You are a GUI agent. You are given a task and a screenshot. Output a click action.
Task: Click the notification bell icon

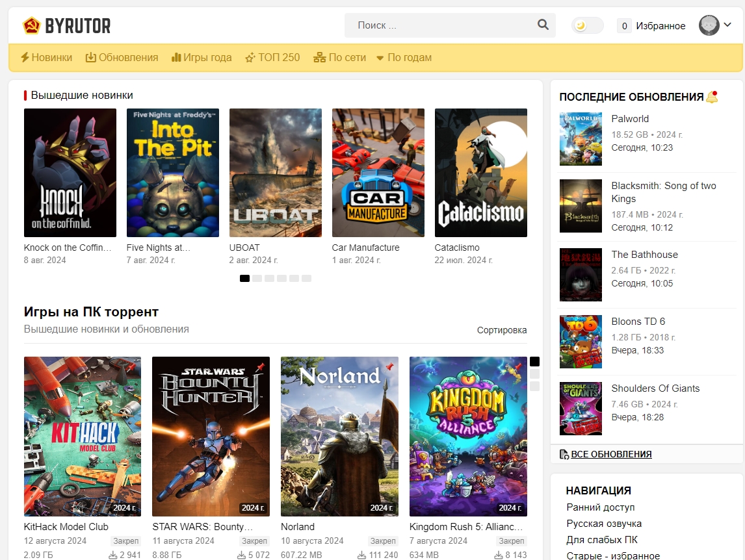pos(712,97)
